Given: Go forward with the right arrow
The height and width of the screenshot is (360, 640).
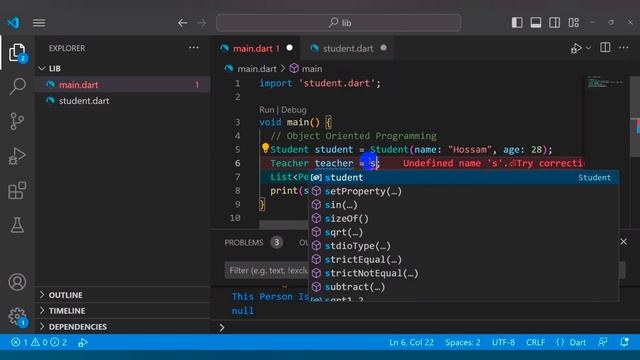Looking at the screenshot, I should tap(202, 23).
